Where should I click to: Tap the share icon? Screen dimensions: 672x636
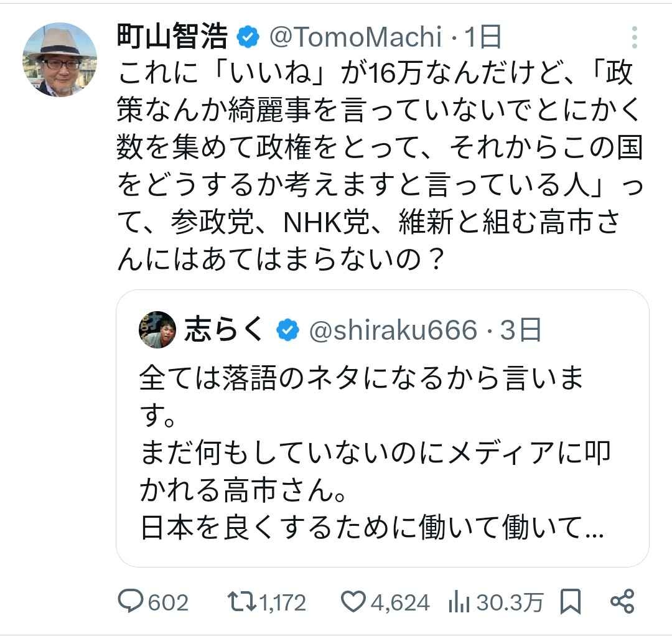(x=622, y=601)
